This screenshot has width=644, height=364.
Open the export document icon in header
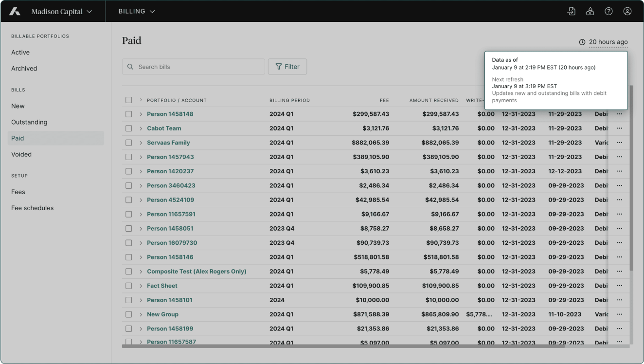pos(572,11)
